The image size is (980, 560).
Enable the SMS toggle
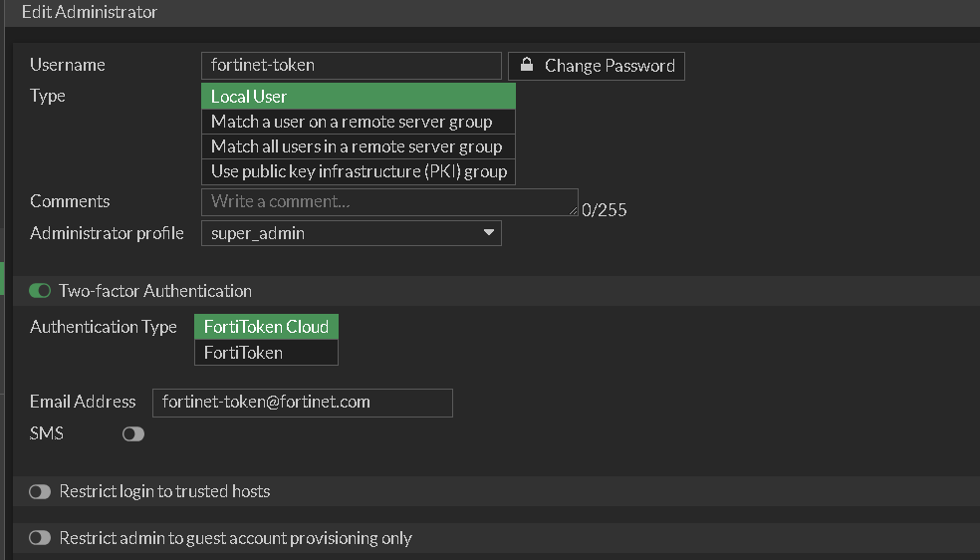click(x=132, y=433)
